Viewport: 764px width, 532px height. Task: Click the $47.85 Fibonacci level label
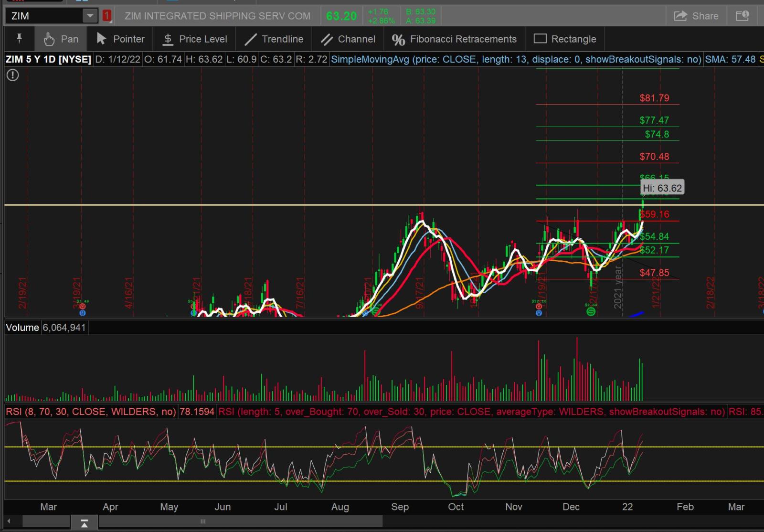pyautogui.click(x=654, y=272)
